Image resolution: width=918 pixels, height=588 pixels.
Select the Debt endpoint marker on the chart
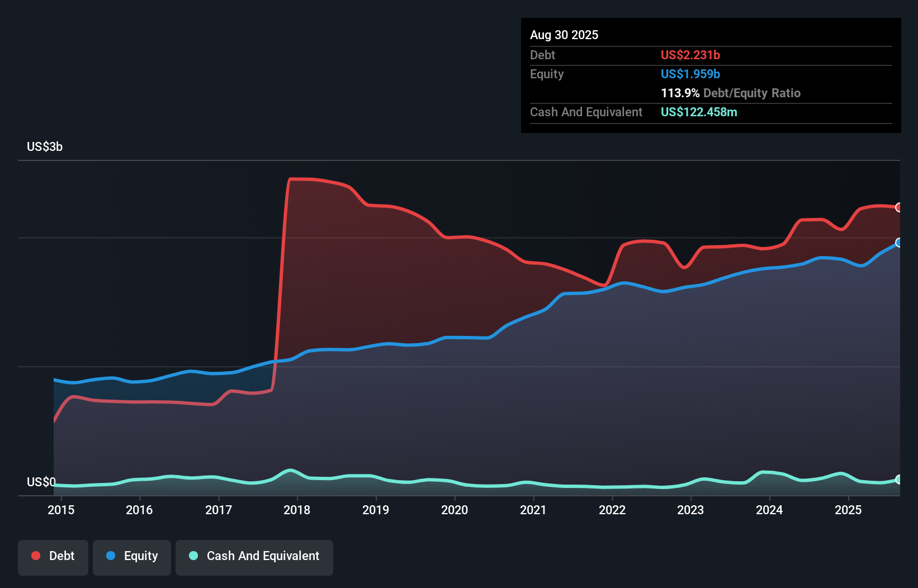899,207
